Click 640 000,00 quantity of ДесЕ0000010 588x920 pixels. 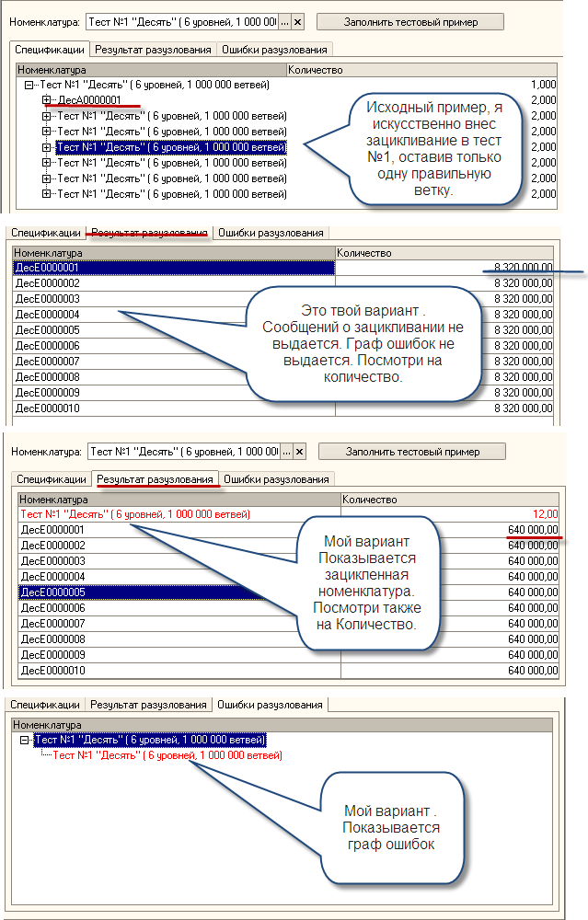pos(450,671)
